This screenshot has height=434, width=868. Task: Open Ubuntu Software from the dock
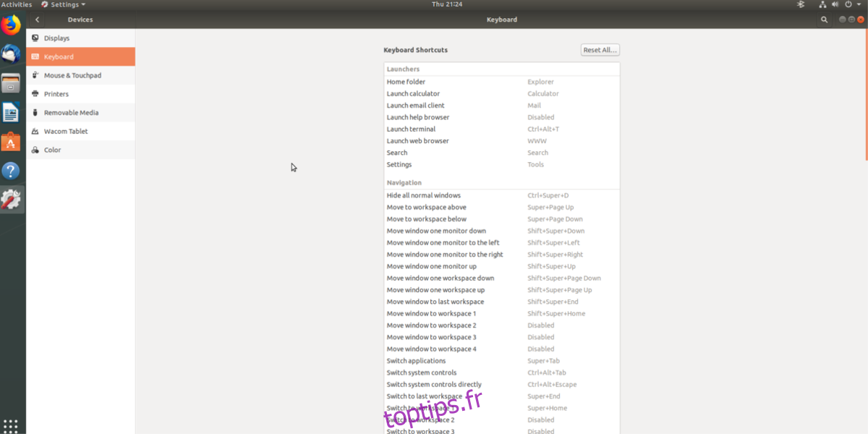(11, 142)
